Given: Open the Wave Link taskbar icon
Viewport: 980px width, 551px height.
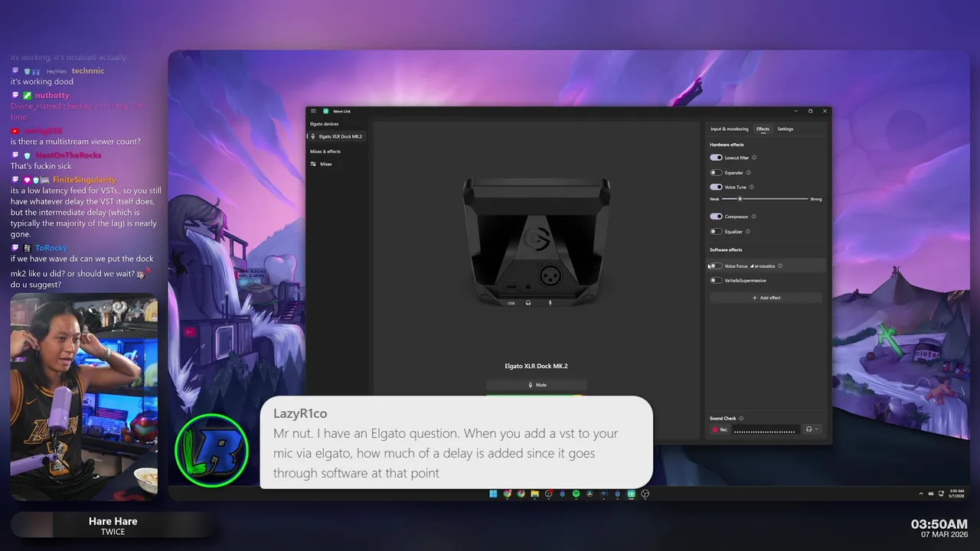Looking at the screenshot, I should point(631,494).
